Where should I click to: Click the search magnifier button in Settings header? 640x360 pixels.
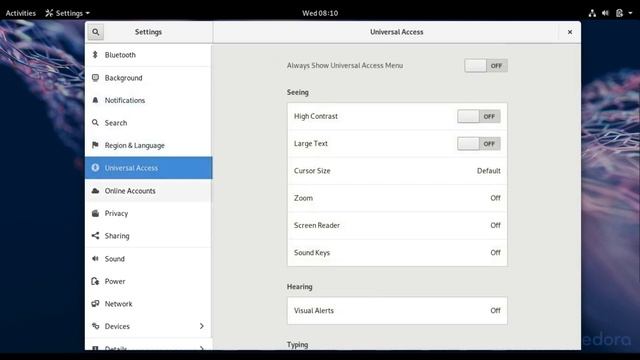pos(96,32)
